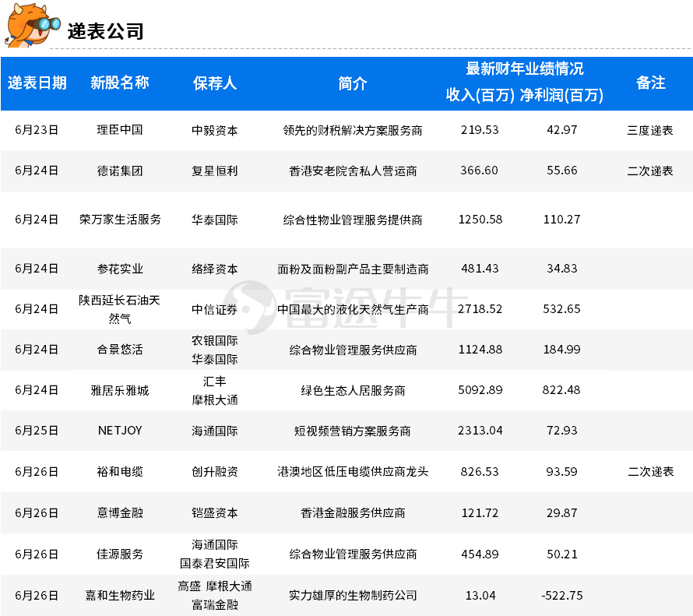The height and width of the screenshot is (616, 693).
Task: Click sponsor 国泰君安国际
Action: (x=215, y=563)
